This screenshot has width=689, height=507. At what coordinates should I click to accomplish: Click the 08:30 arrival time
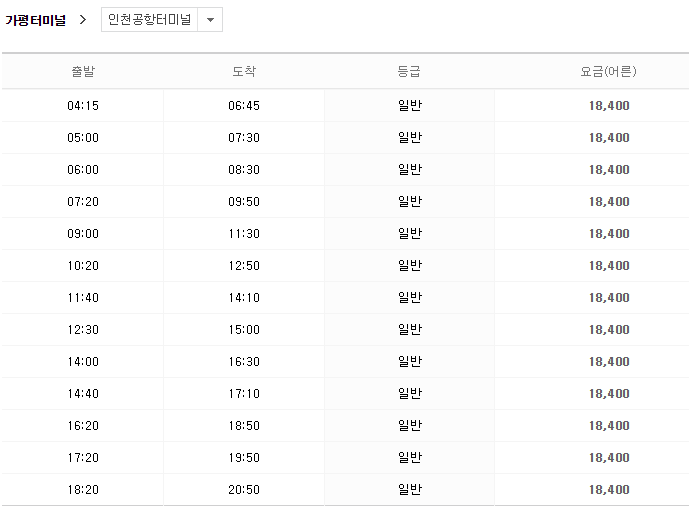[244, 170]
